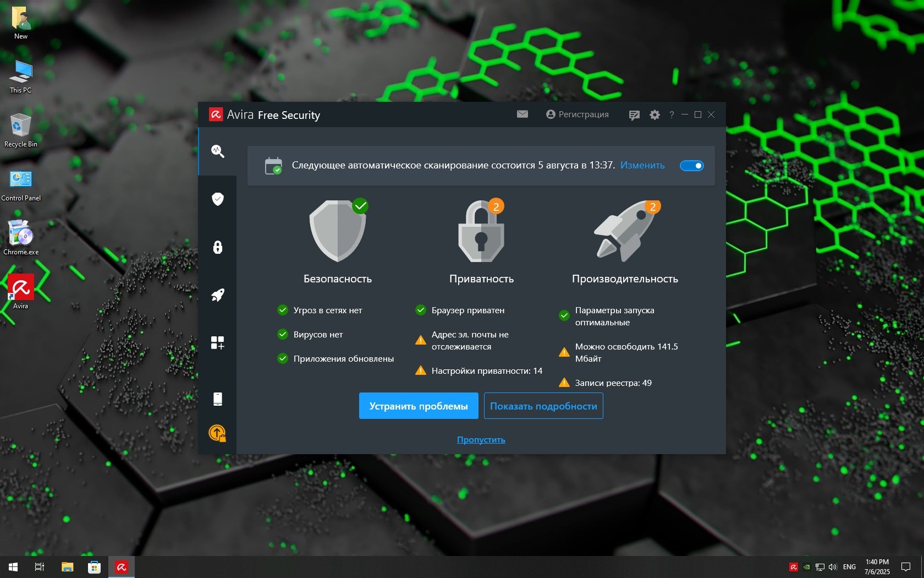Screen dimensions: 924x578
Task: Click the Регистрация account link
Action: (x=577, y=114)
